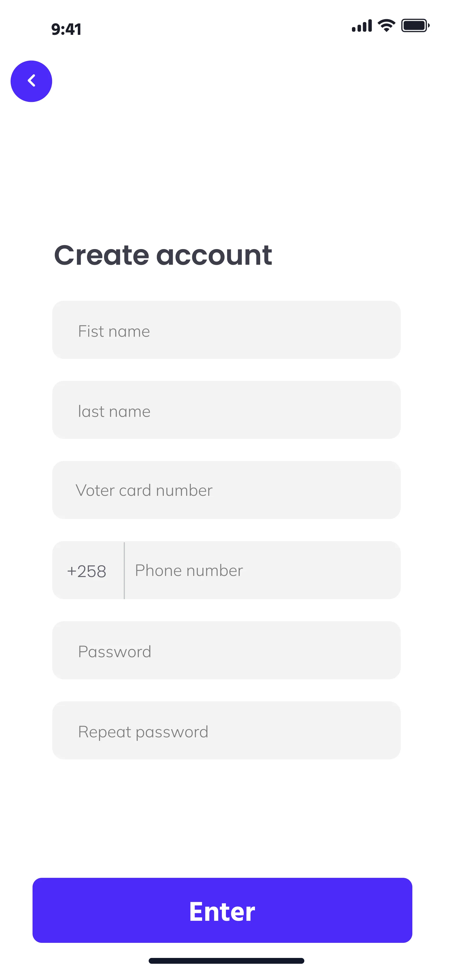Tap the back chevron button
The image size is (453, 980).
pos(31,81)
